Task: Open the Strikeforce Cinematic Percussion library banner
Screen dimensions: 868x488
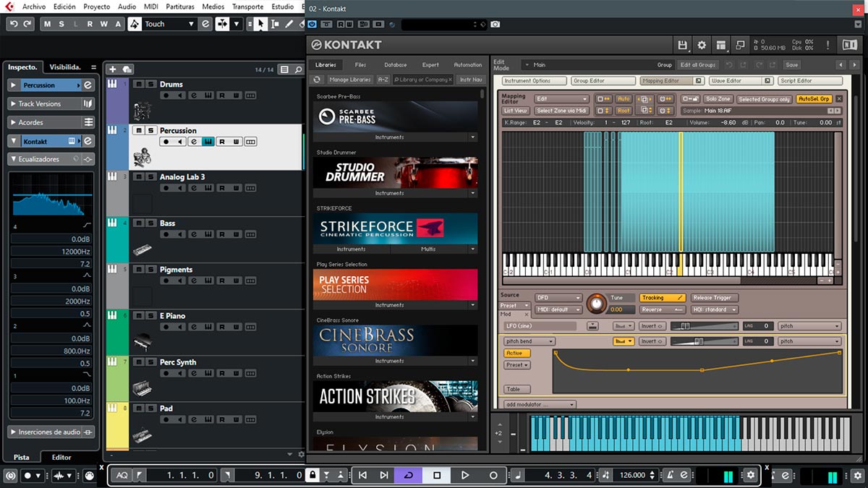Action: [395, 228]
